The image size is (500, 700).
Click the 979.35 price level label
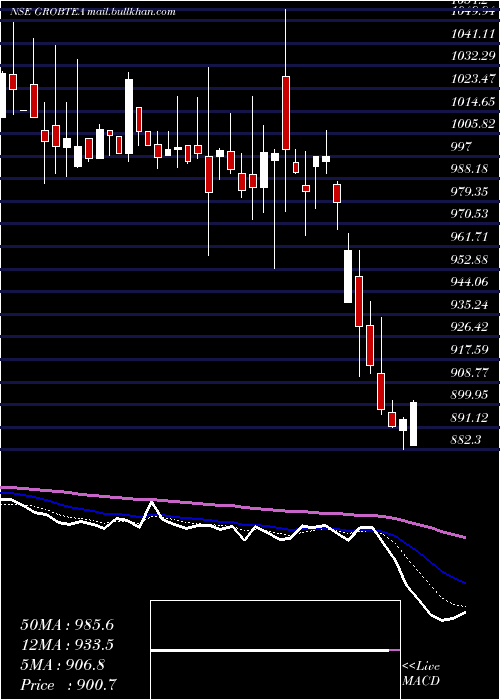point(470,192)
